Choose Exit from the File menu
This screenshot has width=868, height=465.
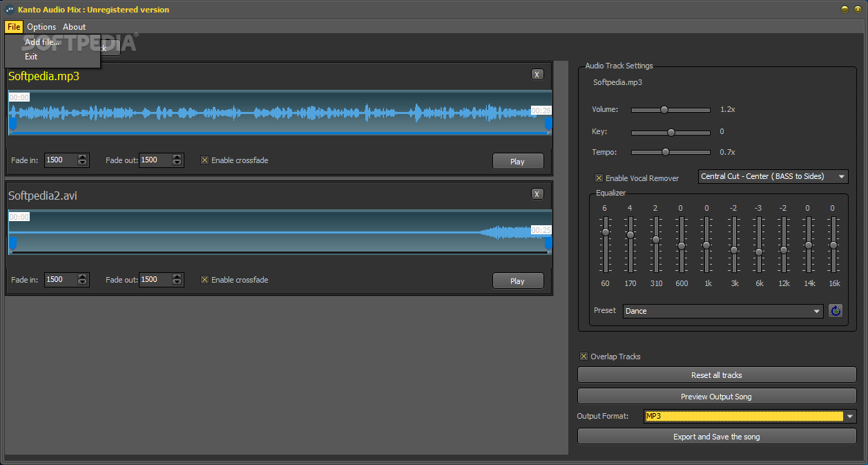[52, 57]
